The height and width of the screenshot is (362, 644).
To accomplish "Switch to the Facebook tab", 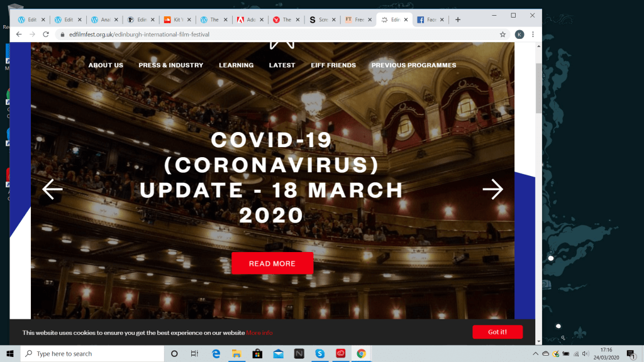I will (x=428, y=19).
